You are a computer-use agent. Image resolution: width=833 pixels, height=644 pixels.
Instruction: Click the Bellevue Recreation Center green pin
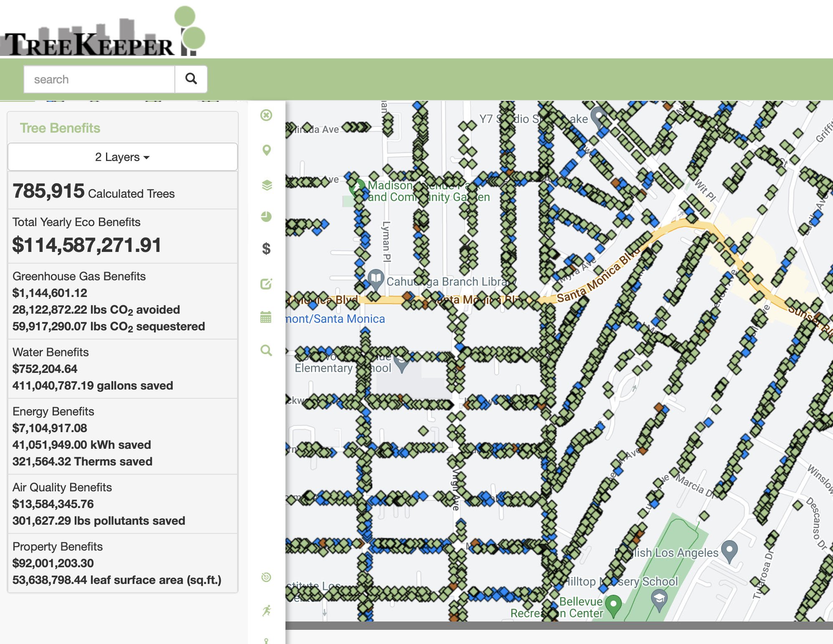613,604
